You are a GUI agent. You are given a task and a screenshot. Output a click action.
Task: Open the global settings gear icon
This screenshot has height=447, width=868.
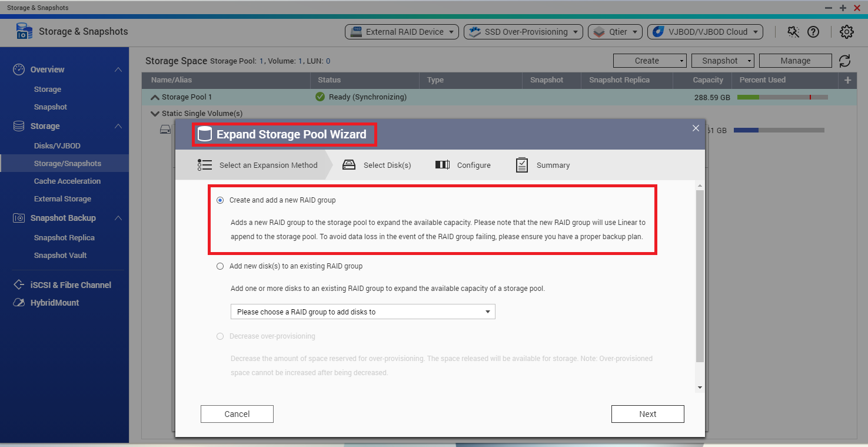[846, 32]
